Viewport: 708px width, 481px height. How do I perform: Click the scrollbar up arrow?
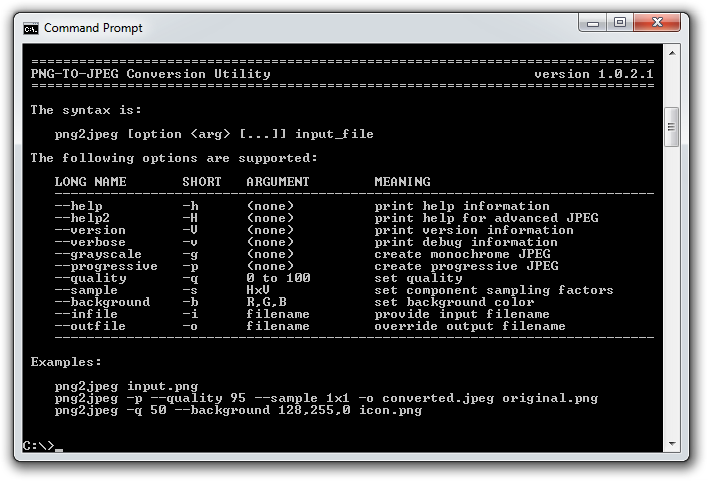672,53
